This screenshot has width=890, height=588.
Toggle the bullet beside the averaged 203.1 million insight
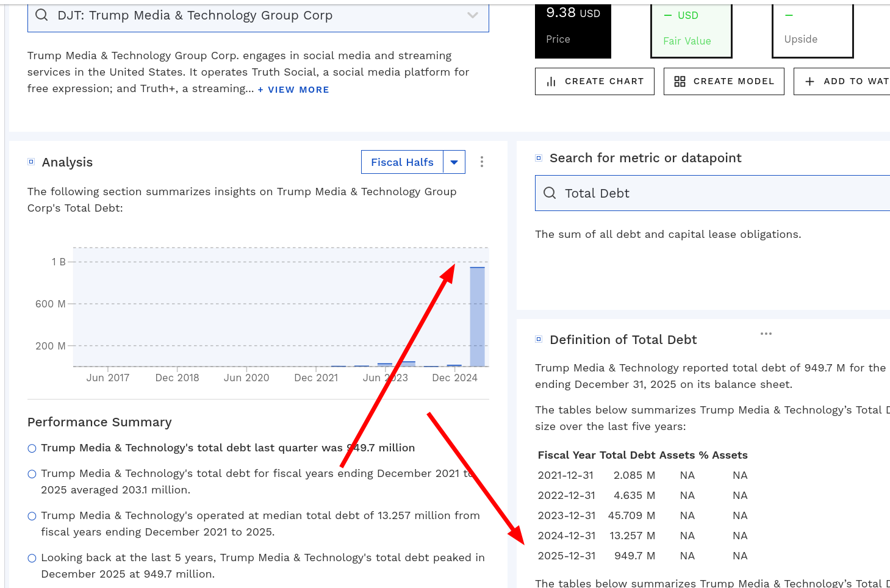(x=32, y=473)
